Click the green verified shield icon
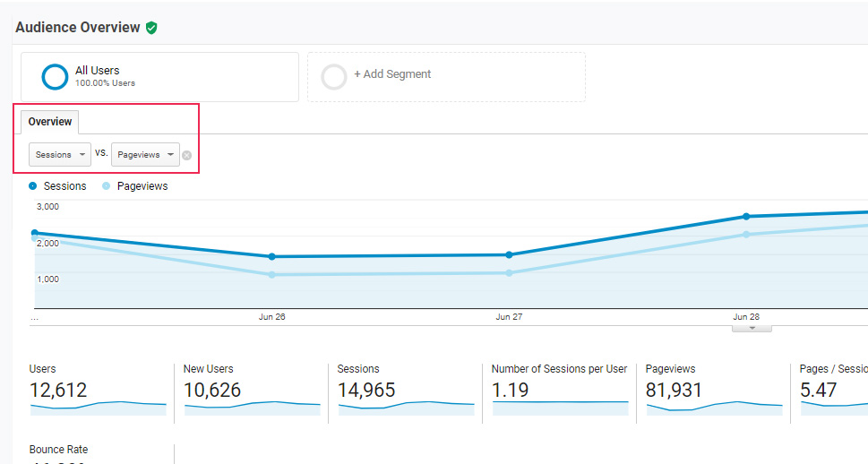The width and height of the screenshot is (868, 464). click(151, 28)
